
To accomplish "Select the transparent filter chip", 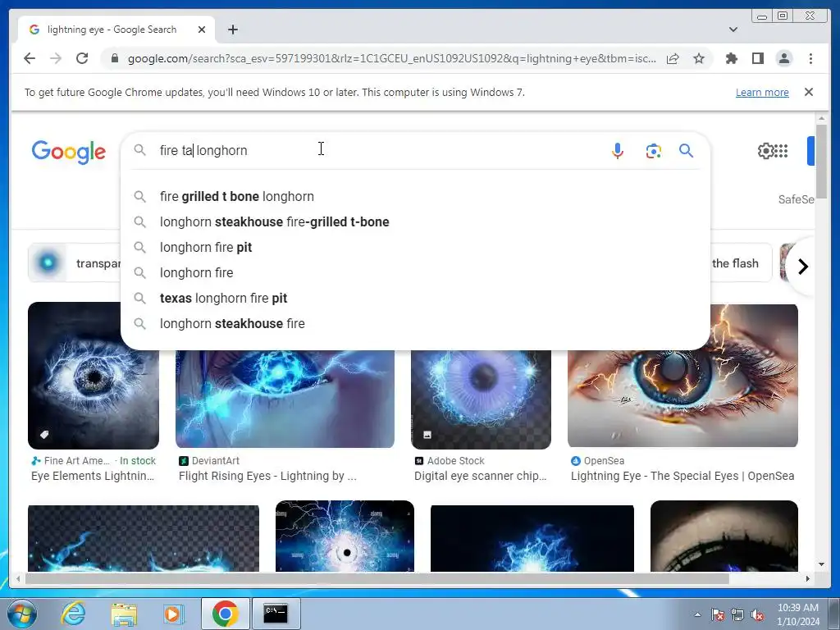I will click(x=75, y=263).
